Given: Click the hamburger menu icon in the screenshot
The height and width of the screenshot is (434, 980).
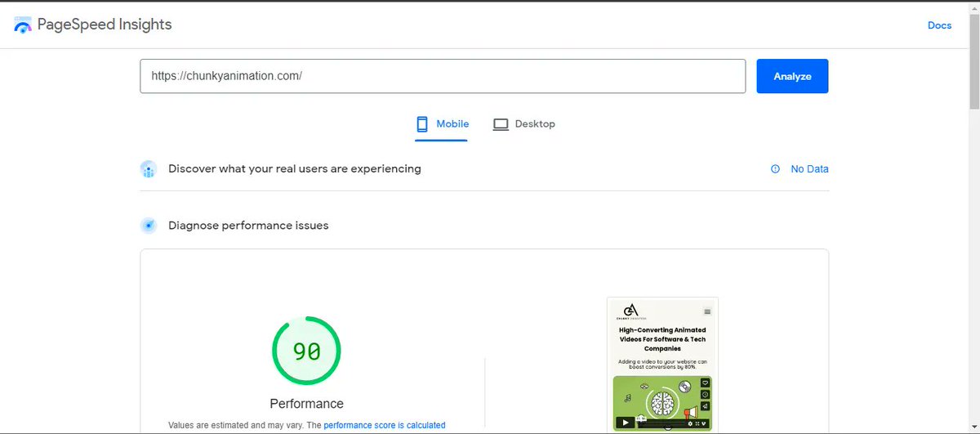Looking at the screenshot, I should 707,311.
